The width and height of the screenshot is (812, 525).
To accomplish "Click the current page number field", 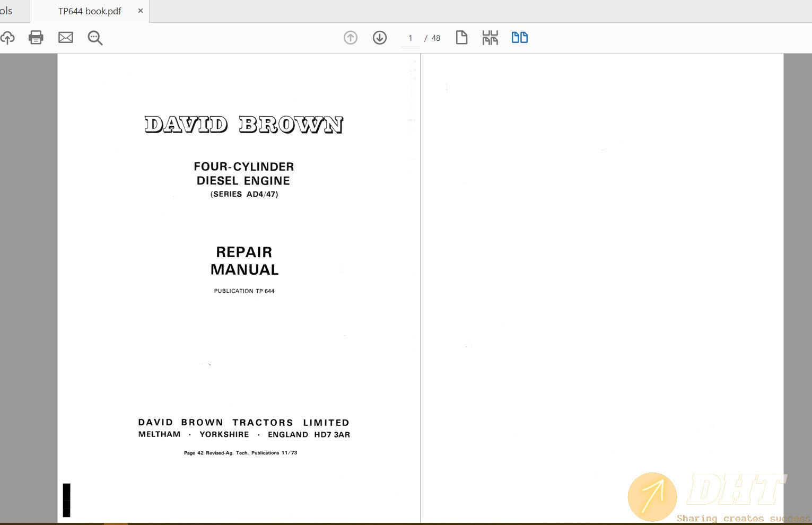I will [x=411, y=38].
